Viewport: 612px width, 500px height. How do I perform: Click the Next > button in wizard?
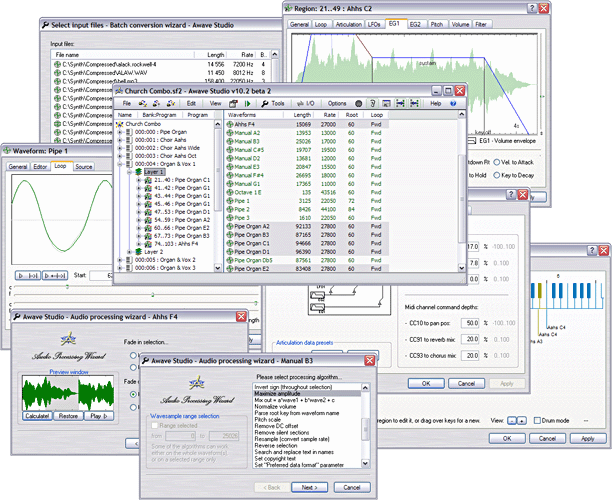click(x=310, y=487)
